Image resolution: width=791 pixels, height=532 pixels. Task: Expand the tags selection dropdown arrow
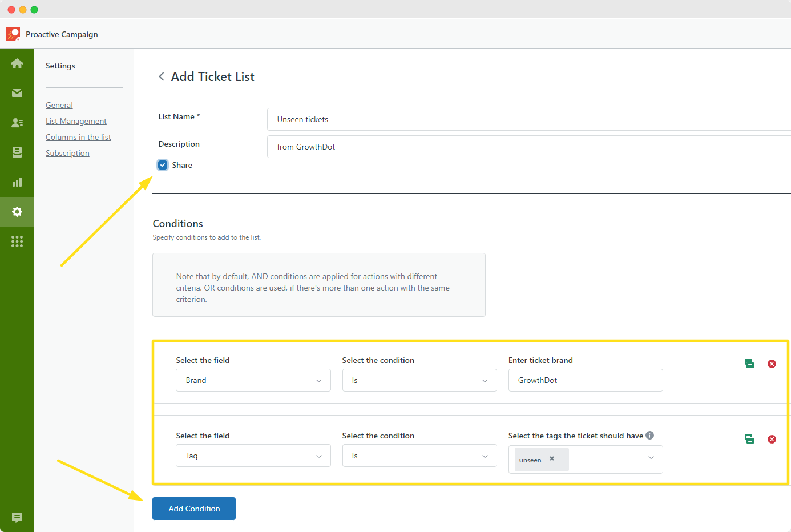tap(651, 458)
